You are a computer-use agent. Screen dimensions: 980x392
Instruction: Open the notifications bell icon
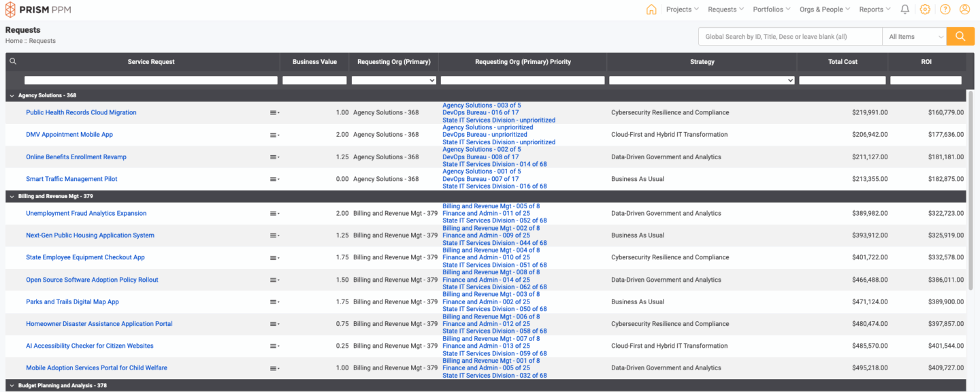click(904, 10)
